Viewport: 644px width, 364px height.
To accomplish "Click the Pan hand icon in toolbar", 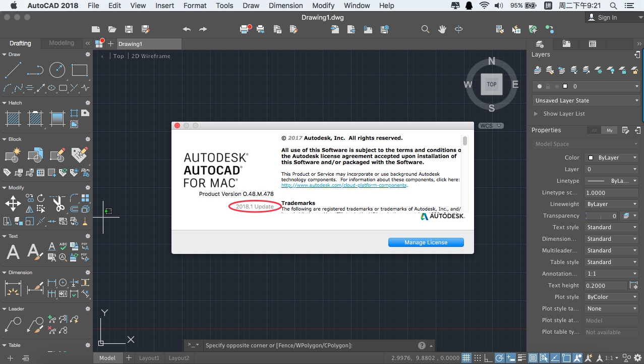I will (442, 29).
